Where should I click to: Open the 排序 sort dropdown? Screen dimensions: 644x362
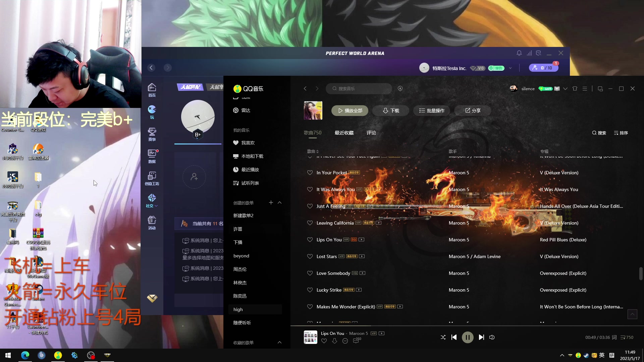621,133
